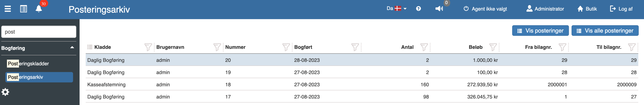Focus the sidebar search field containing post
Viewport: 644px width, 105px height.
point(39,32)
